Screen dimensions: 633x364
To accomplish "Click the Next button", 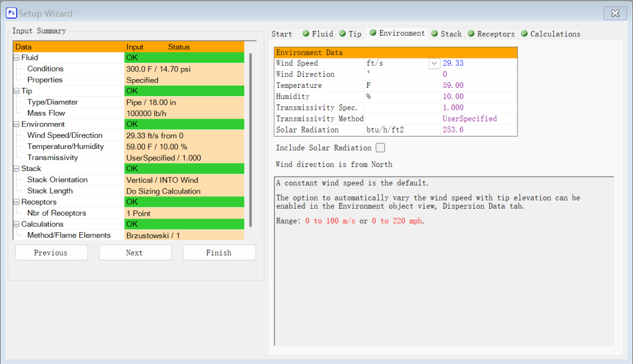I will [135, 253].
